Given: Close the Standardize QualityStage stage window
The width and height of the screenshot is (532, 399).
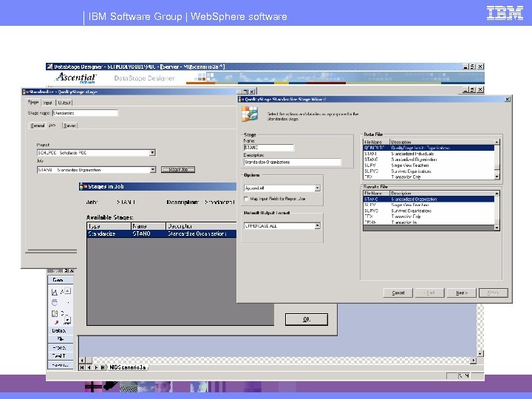Looking at the screenshot, I should point(252,92).
